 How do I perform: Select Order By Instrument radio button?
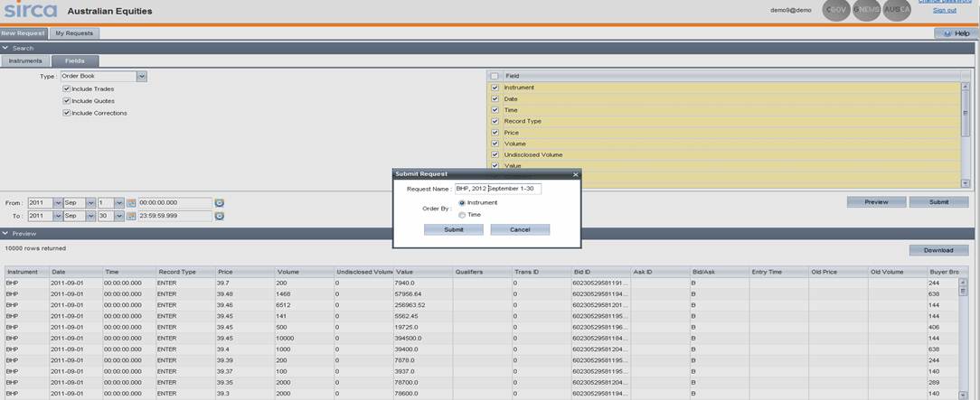(462, 203)
